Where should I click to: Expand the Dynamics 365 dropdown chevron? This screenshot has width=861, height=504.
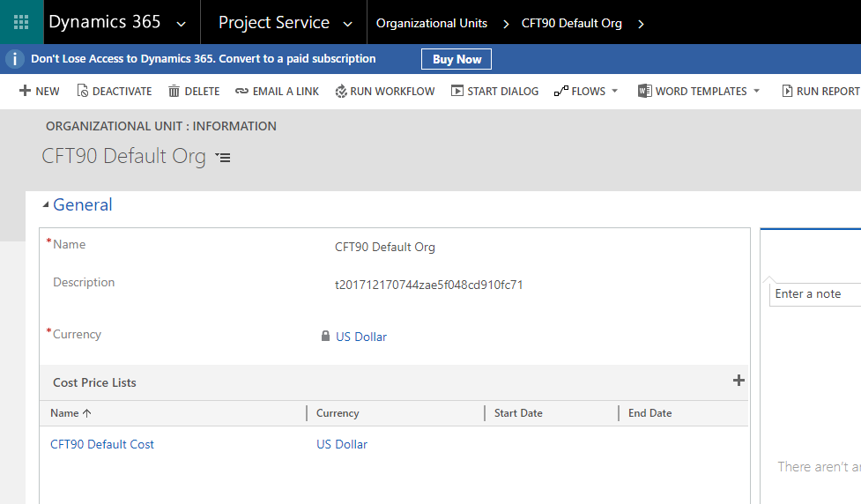[181, 24]
